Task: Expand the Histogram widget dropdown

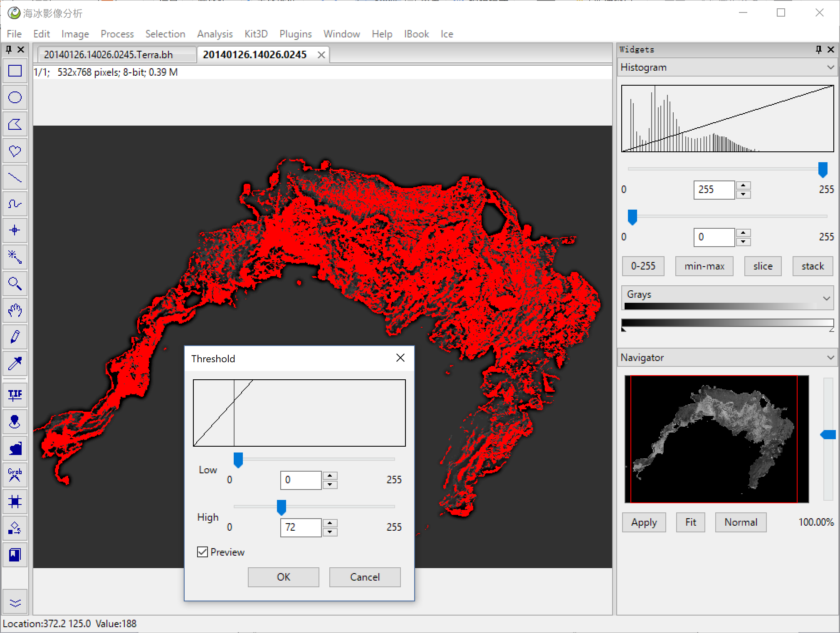Action: coord(830,67)
